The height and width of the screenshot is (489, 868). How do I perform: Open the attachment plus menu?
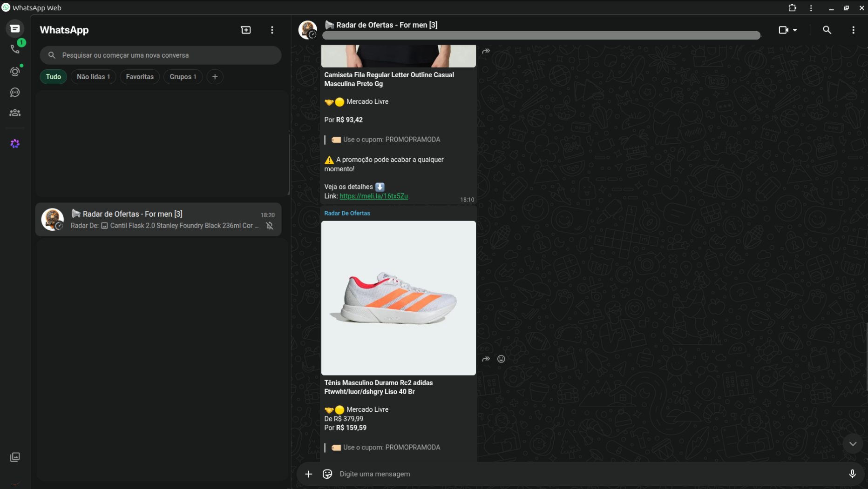click(x=308, y=474)
